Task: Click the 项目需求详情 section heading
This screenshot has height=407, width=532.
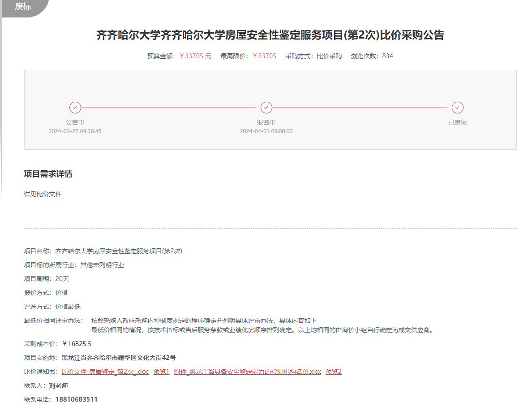Action: click(x=48, y=174)
